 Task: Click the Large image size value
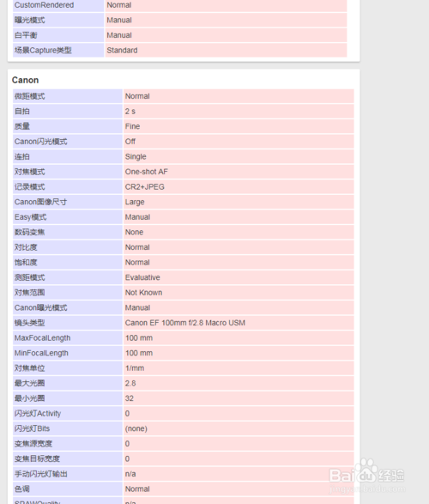click(x=135, y=202)
